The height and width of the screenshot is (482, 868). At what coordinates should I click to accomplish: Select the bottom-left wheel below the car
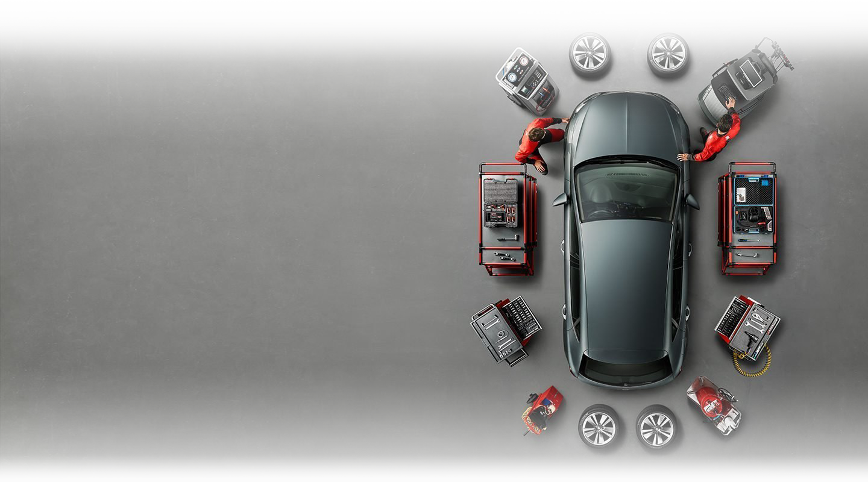pyautogui.click(x=599, y=426)
